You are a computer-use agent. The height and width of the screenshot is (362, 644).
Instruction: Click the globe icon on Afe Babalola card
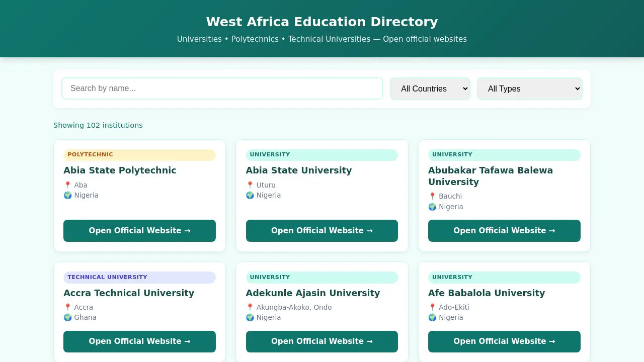(432, 317)
